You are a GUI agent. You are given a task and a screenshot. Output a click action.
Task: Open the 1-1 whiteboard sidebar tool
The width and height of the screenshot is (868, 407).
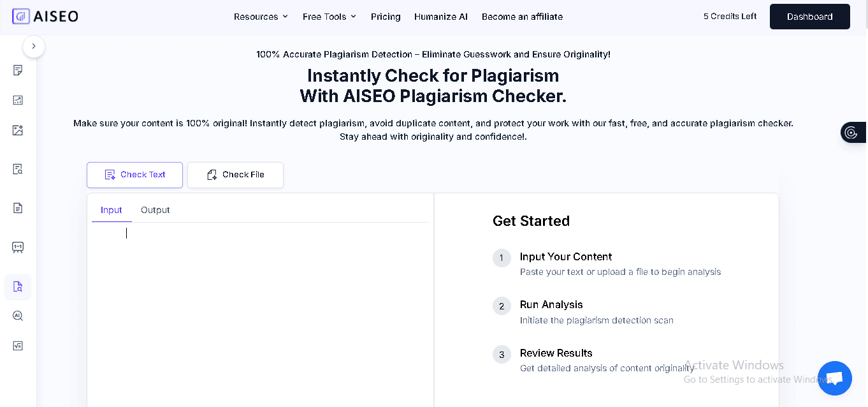(x=17, y=248)
